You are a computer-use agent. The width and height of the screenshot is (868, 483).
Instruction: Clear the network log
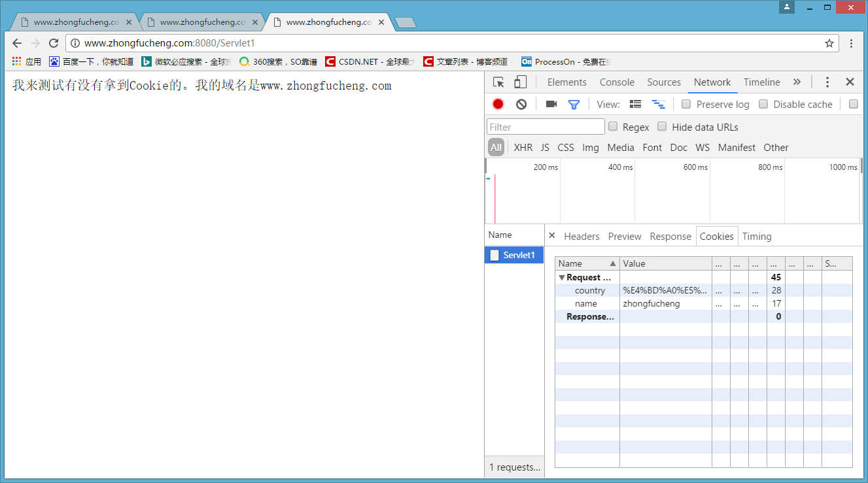coord(521,104)
